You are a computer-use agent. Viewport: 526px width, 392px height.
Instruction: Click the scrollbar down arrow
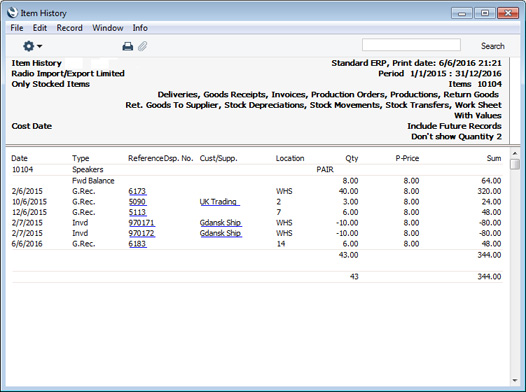click(x=515, y=381)
